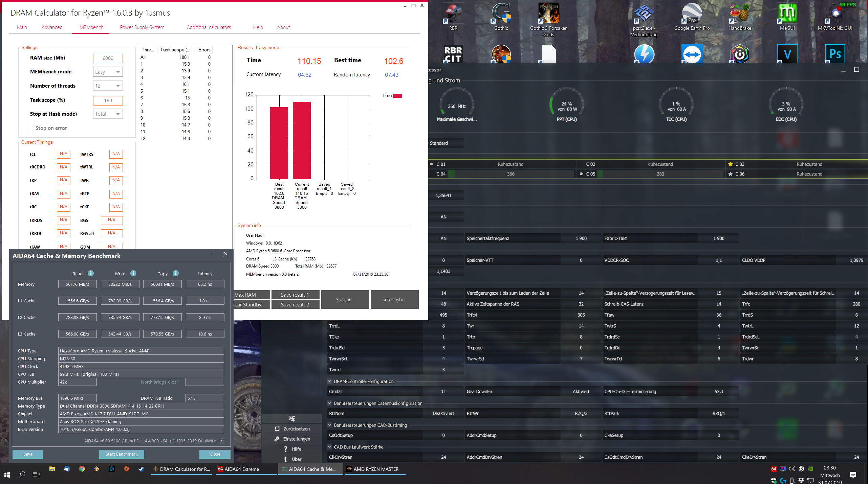Toggle the star favorite for core C 03
This screenshot has width=868, height=484.
point(730,164)
